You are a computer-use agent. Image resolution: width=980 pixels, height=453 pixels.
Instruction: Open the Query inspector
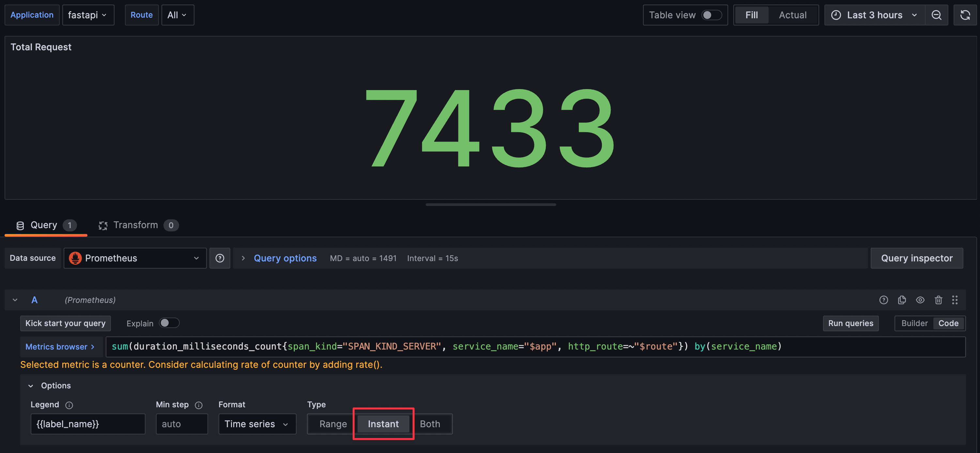tap(916, 258)
